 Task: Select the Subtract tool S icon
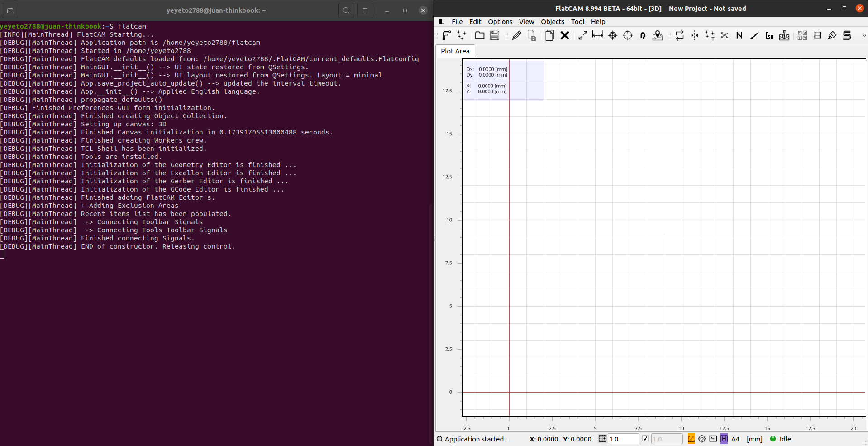847,35
